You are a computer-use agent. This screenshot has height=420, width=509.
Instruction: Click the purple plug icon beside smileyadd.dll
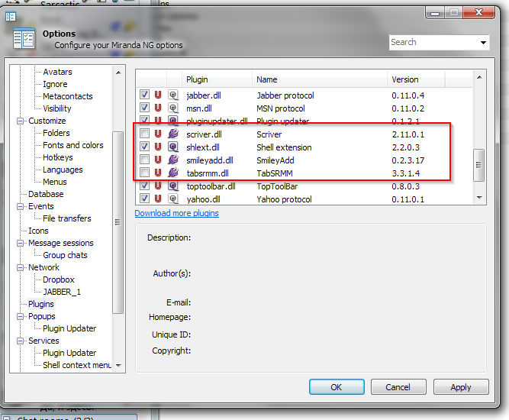[173, 160]
